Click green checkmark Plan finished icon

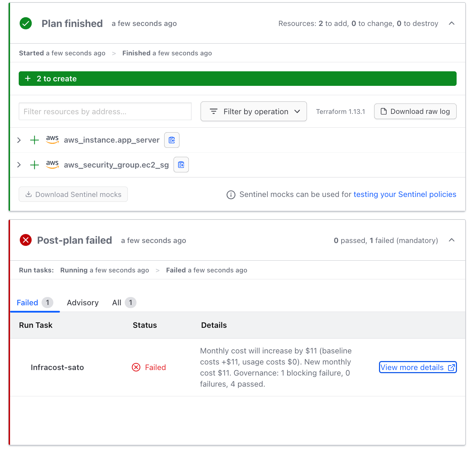26,24
